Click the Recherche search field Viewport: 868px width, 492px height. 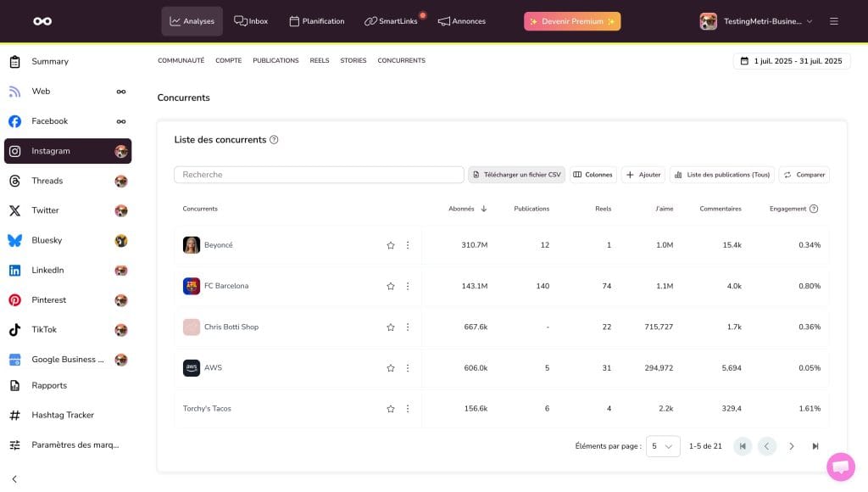(319, 175)
